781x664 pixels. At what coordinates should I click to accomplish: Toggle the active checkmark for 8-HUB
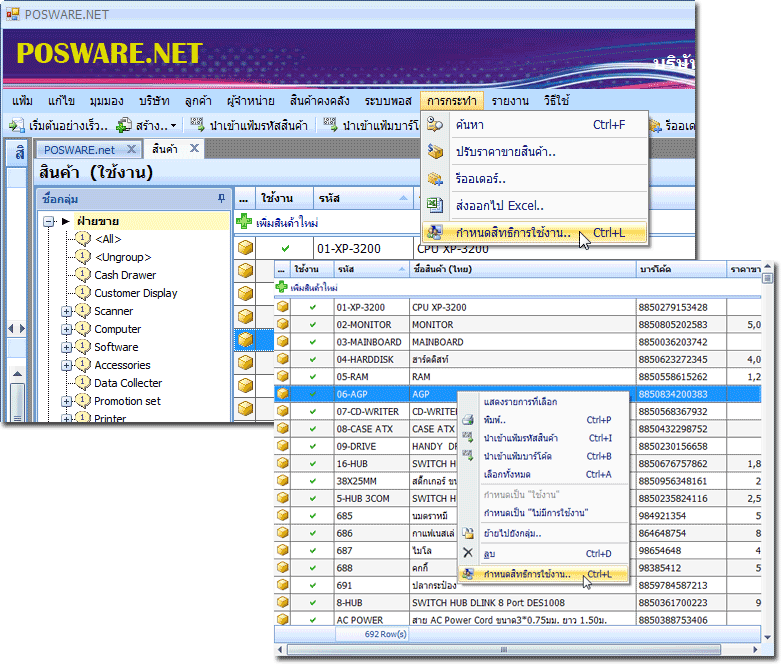point(312,603)
